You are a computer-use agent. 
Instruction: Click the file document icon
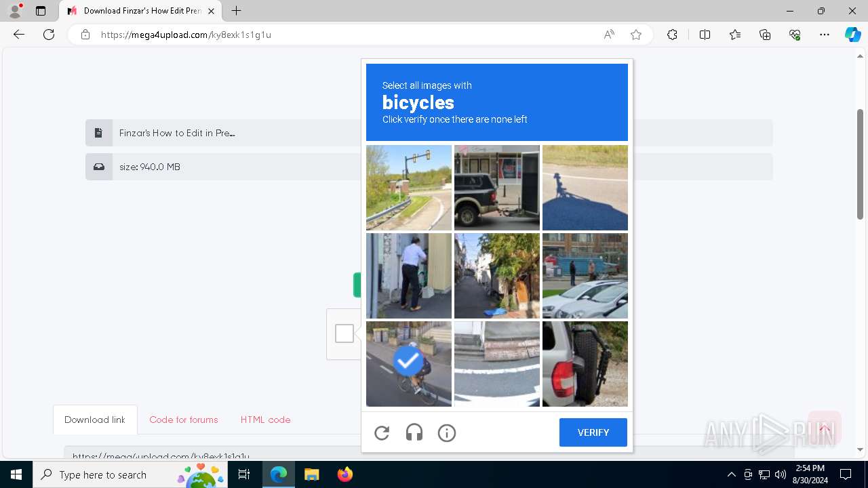pyautogui.click(x=99, y=133)
